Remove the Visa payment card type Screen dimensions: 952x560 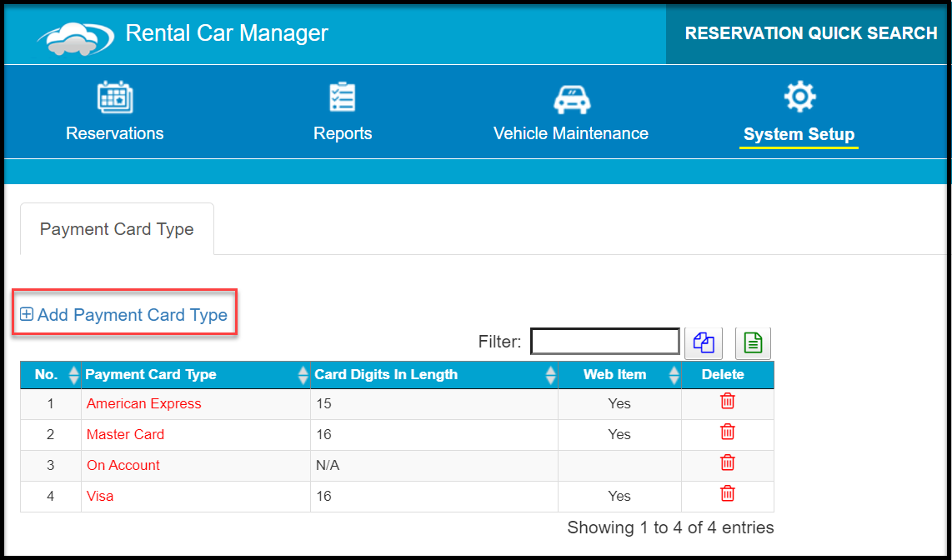point(728,493)
